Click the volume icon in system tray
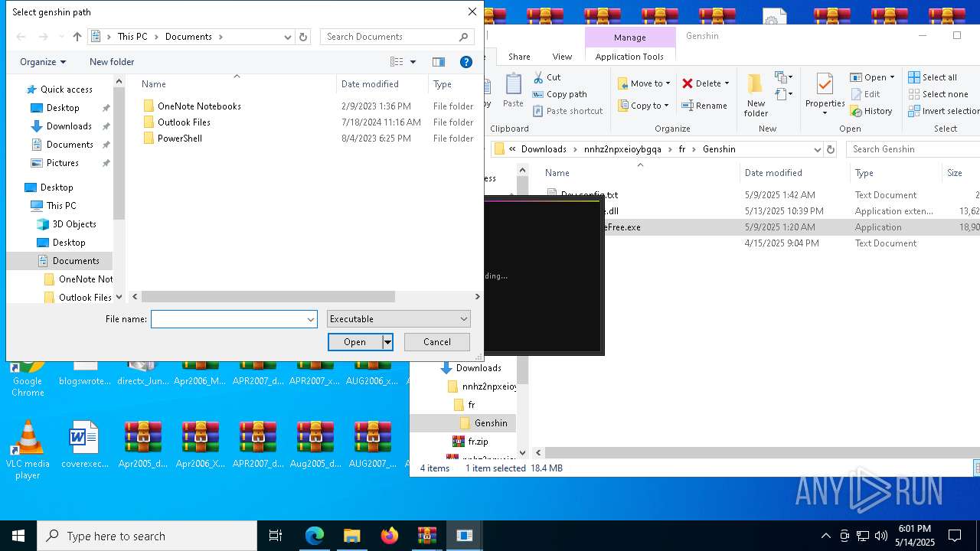This screenshot has height=551, width=980. [881, 536]
